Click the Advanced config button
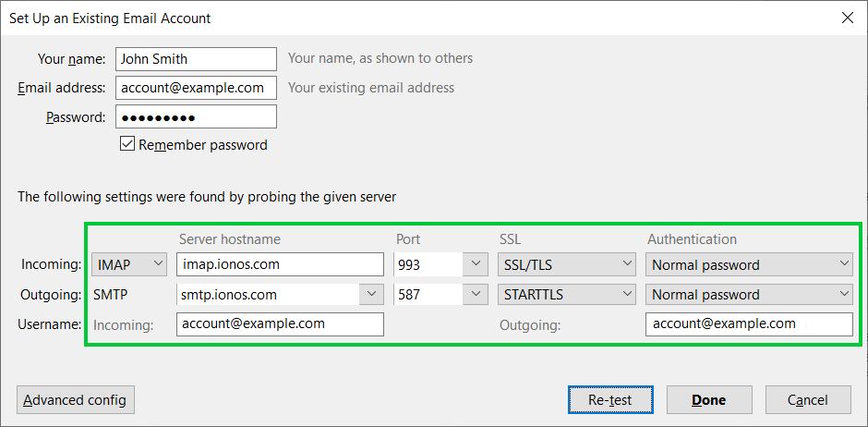The width and height of the screenshot is (868, 427). [x=76, y=400]
